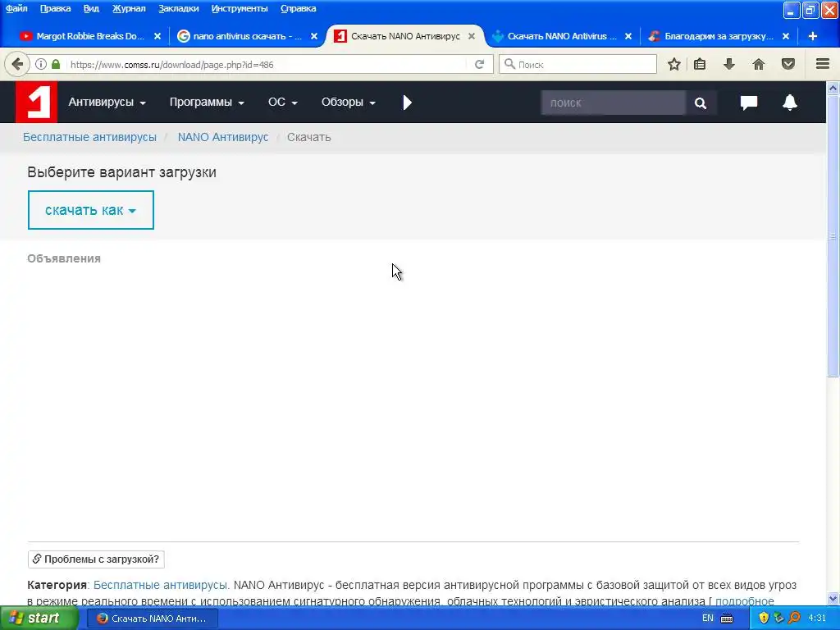The image size is (840, 630).
Task: Expand the Обзоры navigation dropdown
Action: pos(348,103)
